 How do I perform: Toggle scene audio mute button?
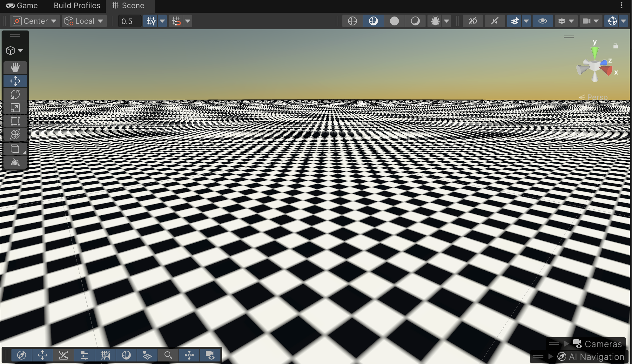click(x=494, y=21)
